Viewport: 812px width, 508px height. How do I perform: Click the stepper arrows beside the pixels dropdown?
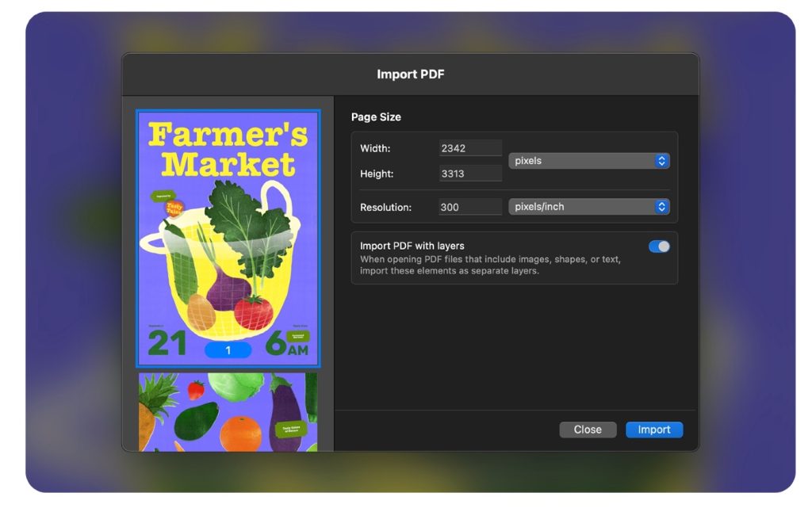pos(661,160)
